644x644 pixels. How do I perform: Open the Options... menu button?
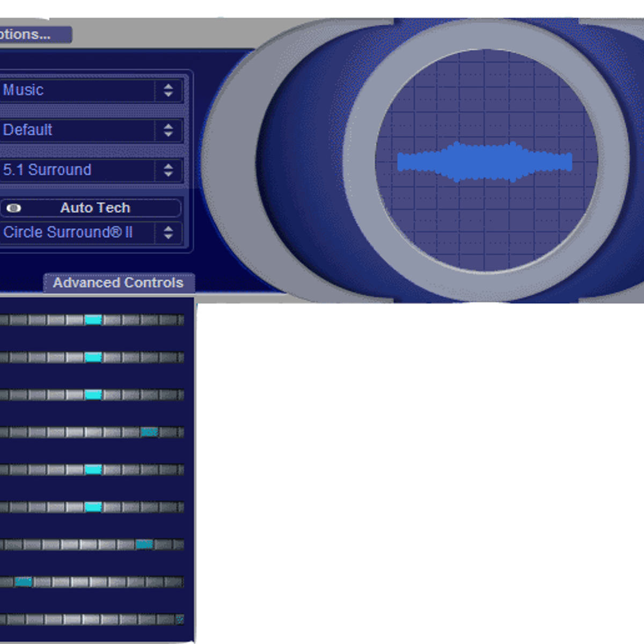(32, 35)
